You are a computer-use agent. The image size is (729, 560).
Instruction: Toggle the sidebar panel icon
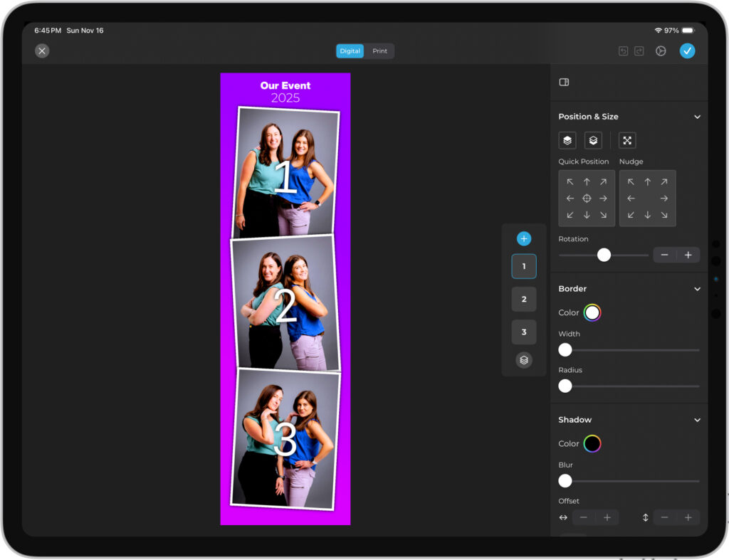[564, 83]
